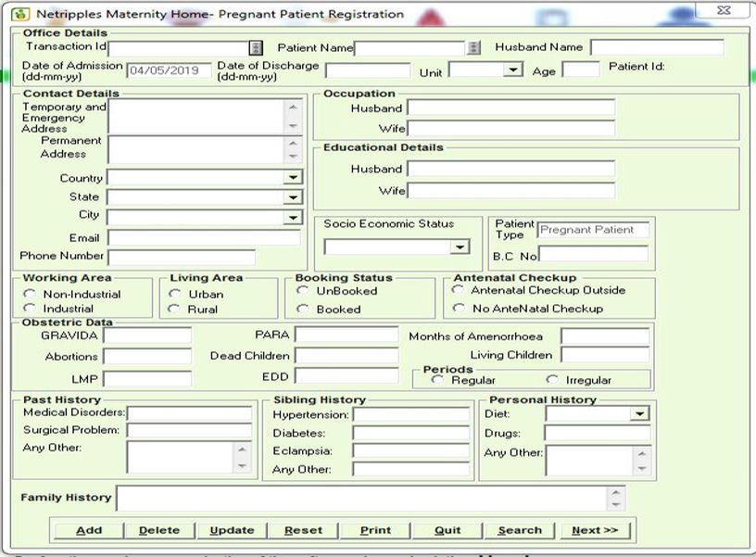Choose Urban living area
This screenshot has height=557, width=756.
point(174,294)
